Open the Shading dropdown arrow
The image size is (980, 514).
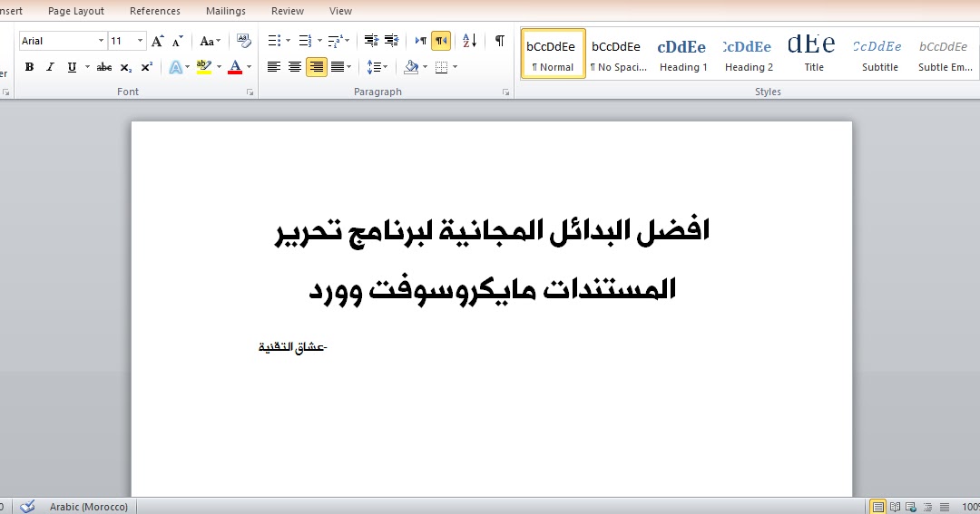tap(425, 67)
